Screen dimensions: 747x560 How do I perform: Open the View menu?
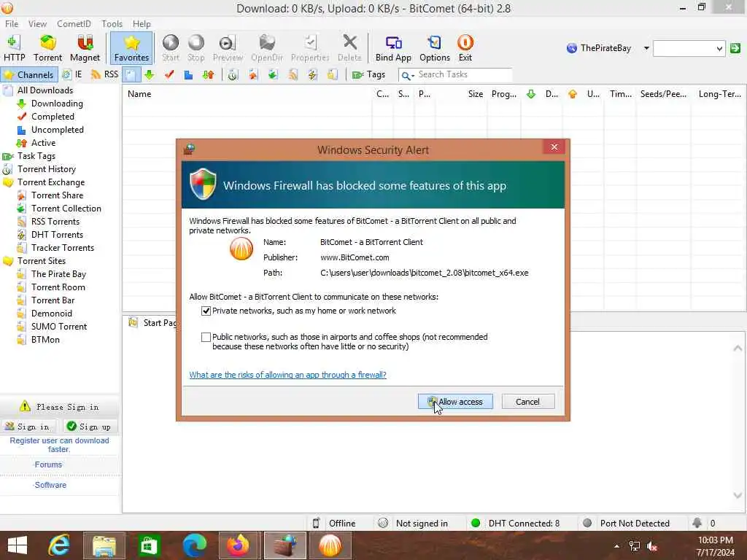[37, 24]
